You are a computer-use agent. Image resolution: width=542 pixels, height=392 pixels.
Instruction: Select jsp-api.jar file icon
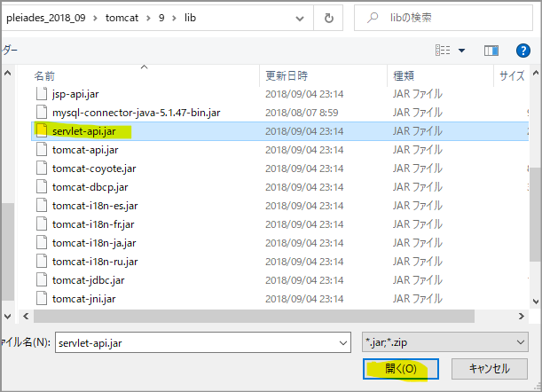pos(42,94)
